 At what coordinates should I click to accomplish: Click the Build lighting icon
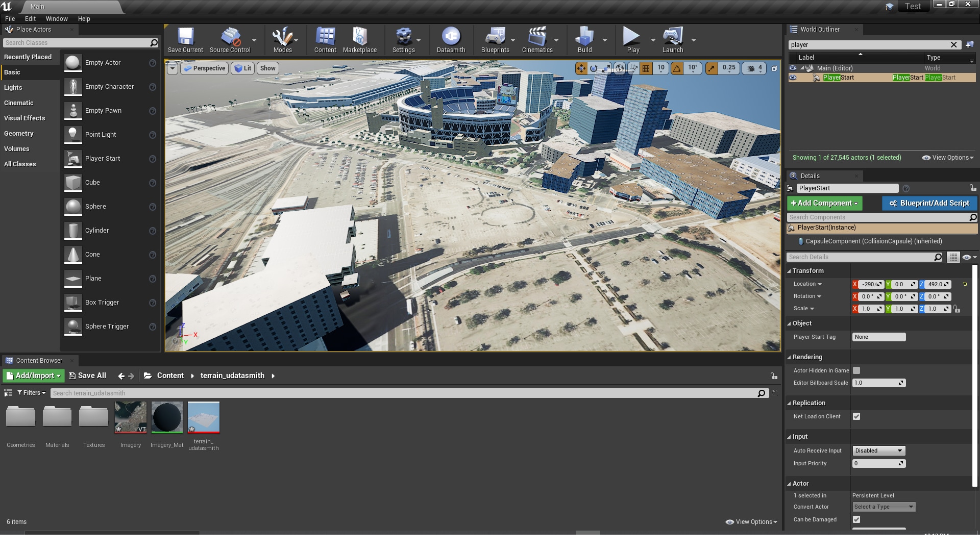(584, 40)
